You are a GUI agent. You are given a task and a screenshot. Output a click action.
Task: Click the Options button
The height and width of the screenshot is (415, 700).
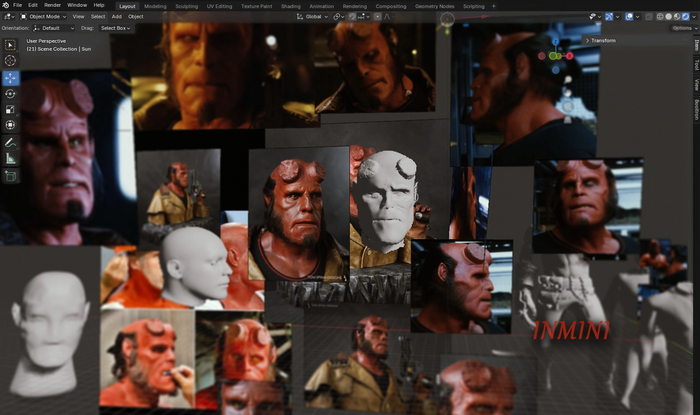682,28
